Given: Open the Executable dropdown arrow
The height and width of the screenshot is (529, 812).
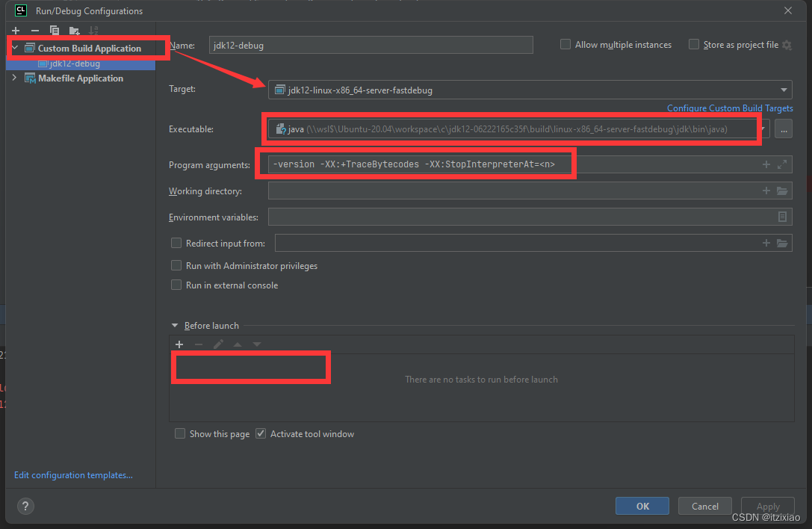Looking at the screenshot, I should pos(763,129).
